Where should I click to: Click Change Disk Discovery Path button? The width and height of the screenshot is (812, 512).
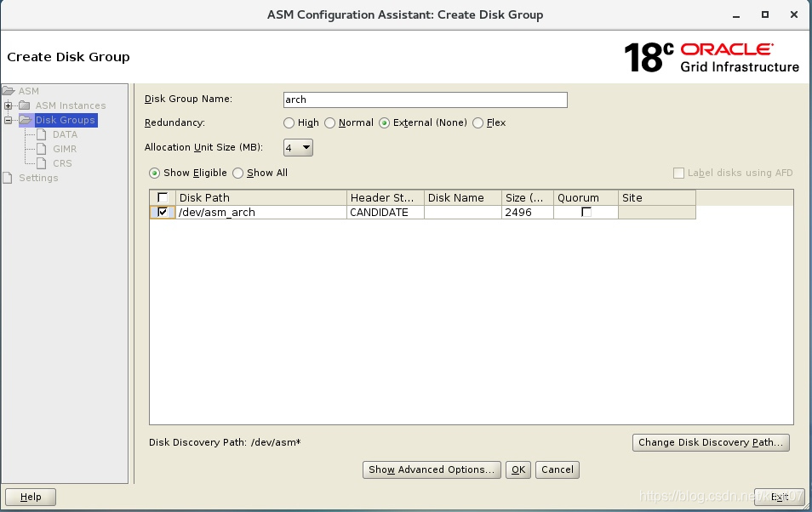tap(711, 442)
